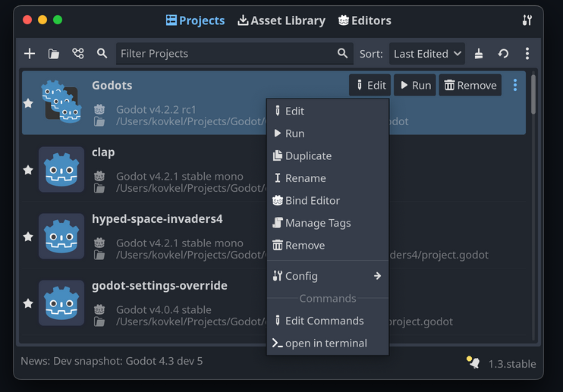
Task: Click the sort order direction icon
Action: 479,54
